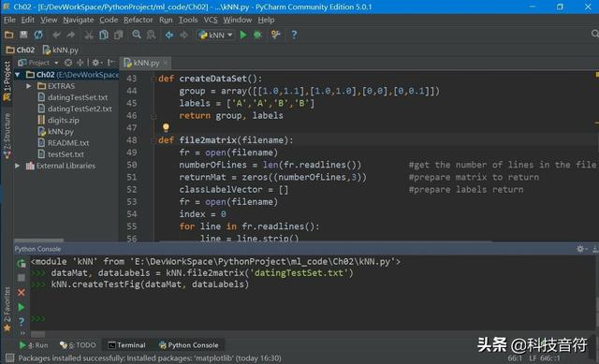Expand the EXTRAS folder

tap(29, 86)
